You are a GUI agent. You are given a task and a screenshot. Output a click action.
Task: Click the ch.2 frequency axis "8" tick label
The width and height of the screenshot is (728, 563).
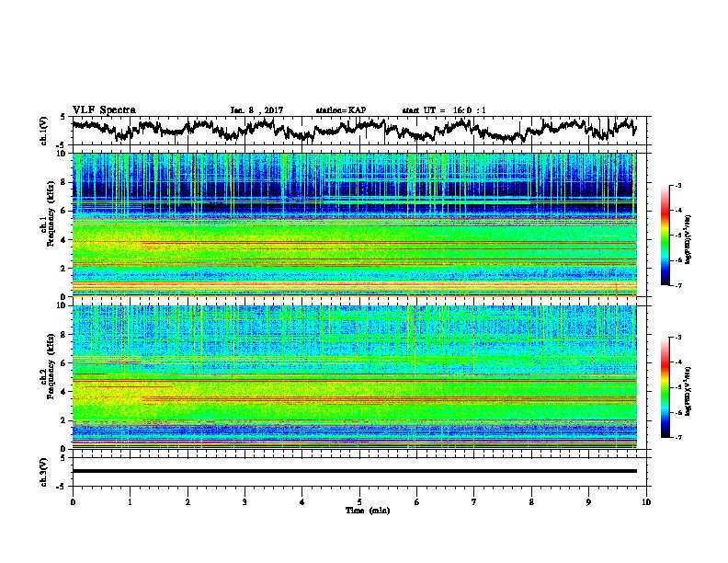coord(64,335)
